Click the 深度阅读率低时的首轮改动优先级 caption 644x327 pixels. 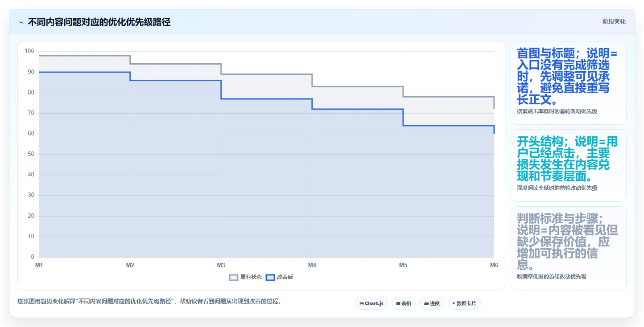557,188
